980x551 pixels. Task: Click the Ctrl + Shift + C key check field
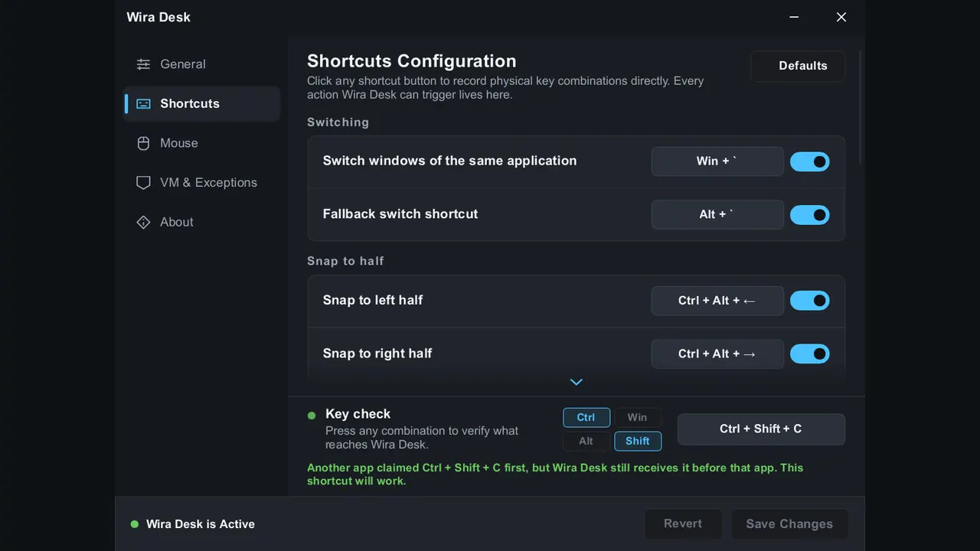click(x=761, y=429)
